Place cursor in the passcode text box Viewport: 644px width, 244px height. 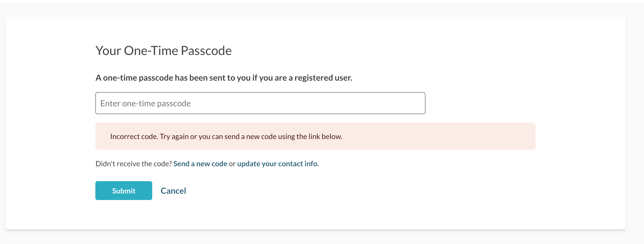(x=260, y=103)
